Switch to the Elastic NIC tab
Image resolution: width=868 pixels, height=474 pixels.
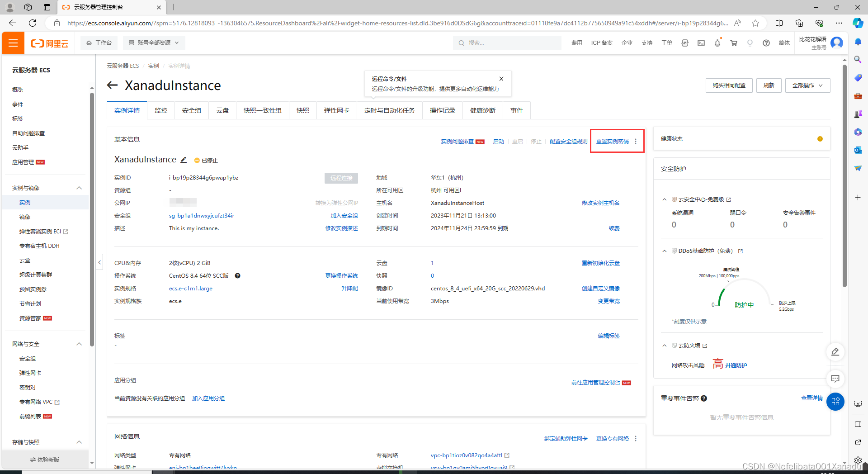pyautogui.click(x=337, y=110)
